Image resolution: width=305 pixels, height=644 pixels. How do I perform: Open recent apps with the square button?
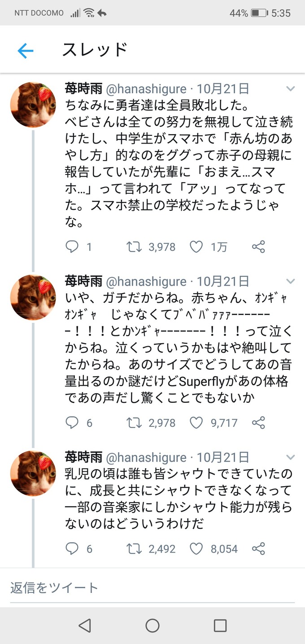click(x=220, y=626)
